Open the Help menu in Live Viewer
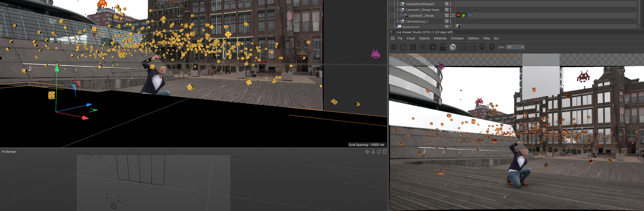This screenshot has height=211, width=644. 486,38
